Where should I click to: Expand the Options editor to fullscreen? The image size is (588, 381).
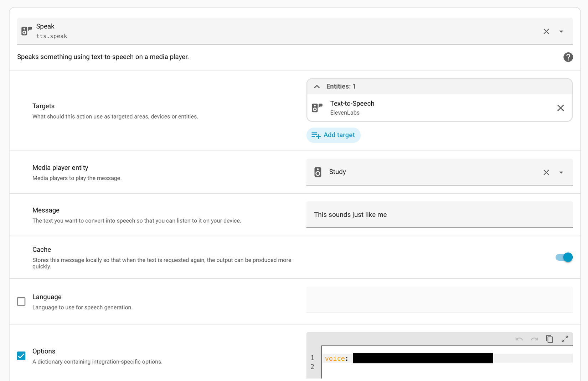pos(565,339)
